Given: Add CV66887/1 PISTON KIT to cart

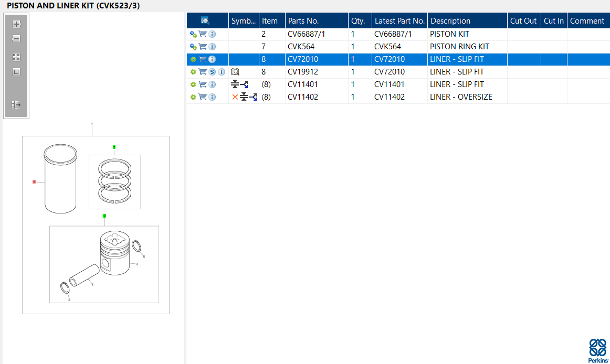Looking at the screenshot, I should (203, 34).
